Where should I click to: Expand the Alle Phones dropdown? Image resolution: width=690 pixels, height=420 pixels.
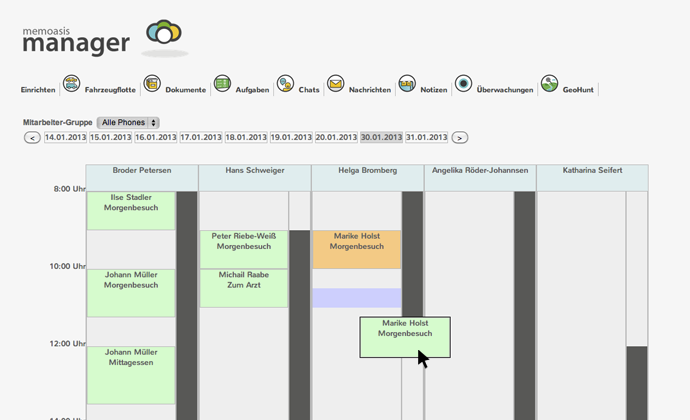pyautogui.click(x=128, y=122)
